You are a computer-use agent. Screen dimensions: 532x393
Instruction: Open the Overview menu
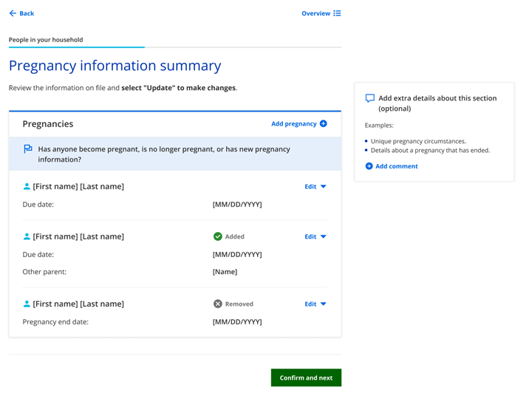[316, 13]
